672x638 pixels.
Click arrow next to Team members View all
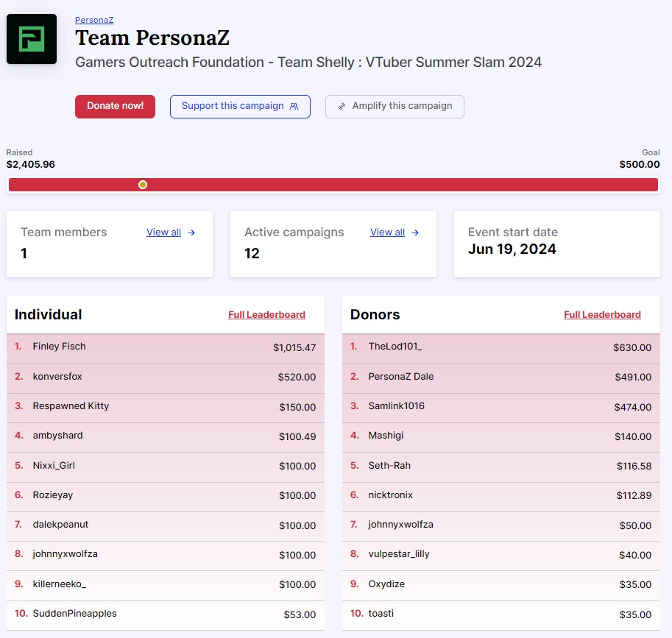pyautogui.click(x=191, y=233)
